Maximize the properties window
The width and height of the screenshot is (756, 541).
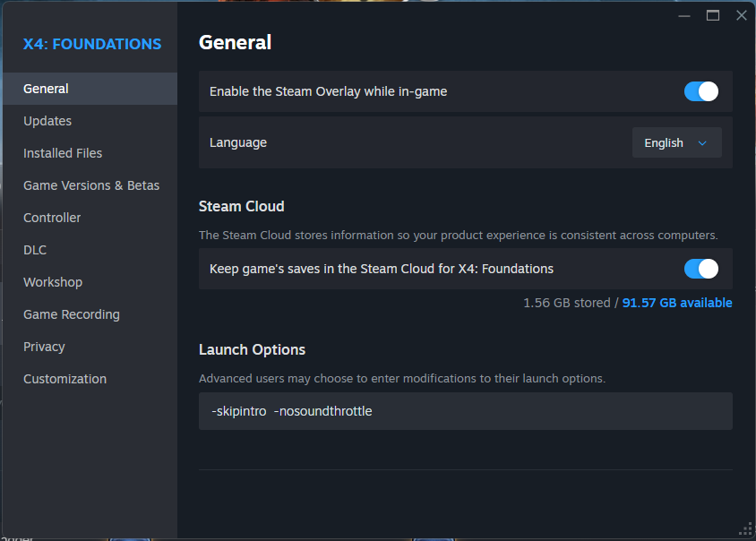click(713, 16)
